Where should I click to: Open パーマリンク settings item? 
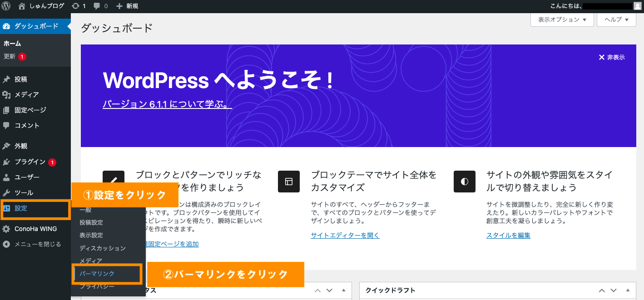(97, 274)
